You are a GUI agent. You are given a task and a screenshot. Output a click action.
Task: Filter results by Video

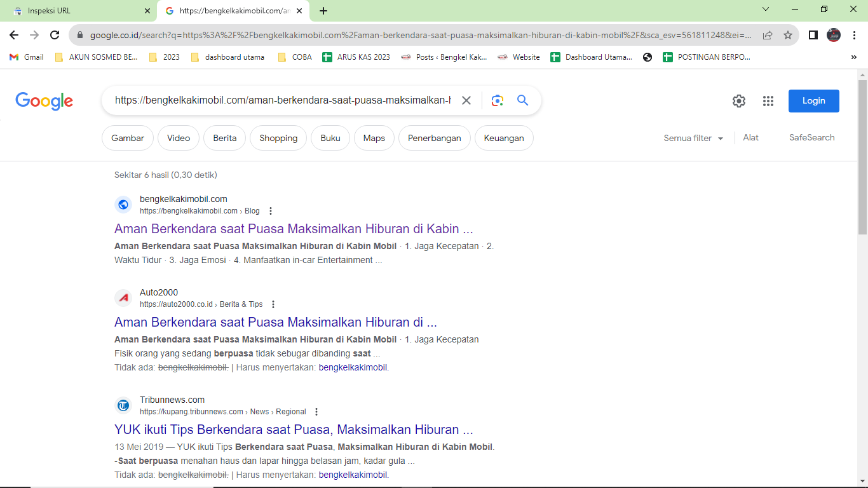pyautogui.click(x=179, y=138)
